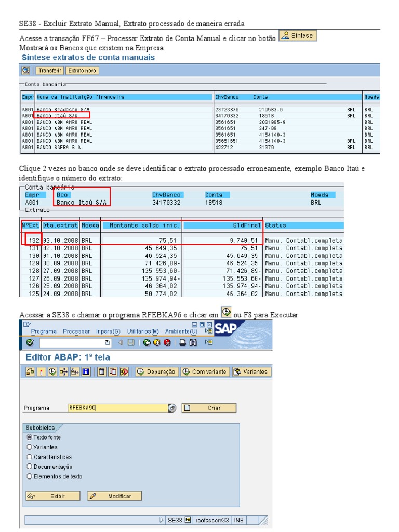
Task: Click the Object list hierarchy icon
Action: [75, 372]
